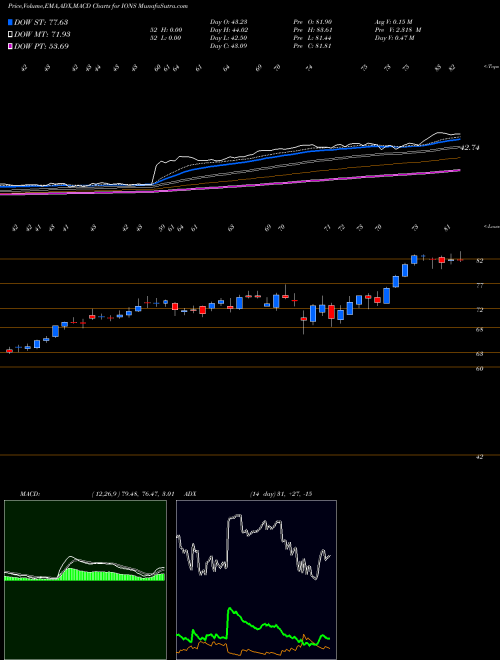The height and width of the screenshot is (660, 500).
Task: Open the ADX indicator chart panel
Action: click(x=256, y=580)
